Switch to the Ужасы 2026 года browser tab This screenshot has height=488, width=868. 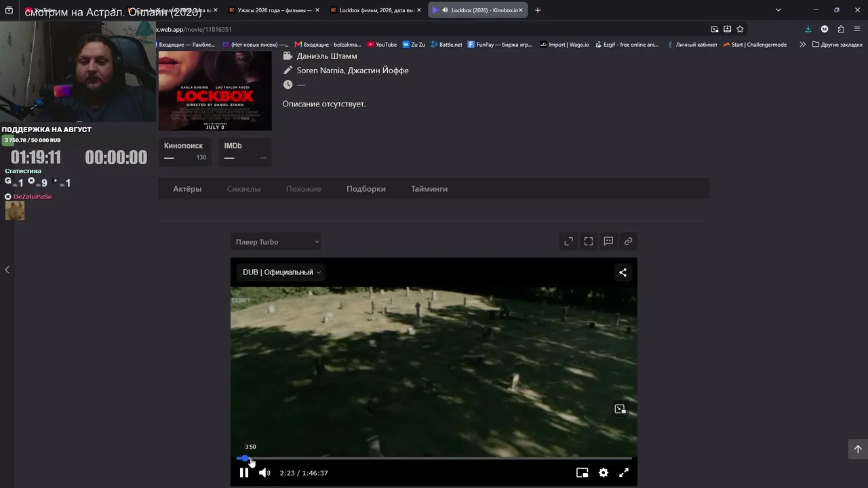274,10
